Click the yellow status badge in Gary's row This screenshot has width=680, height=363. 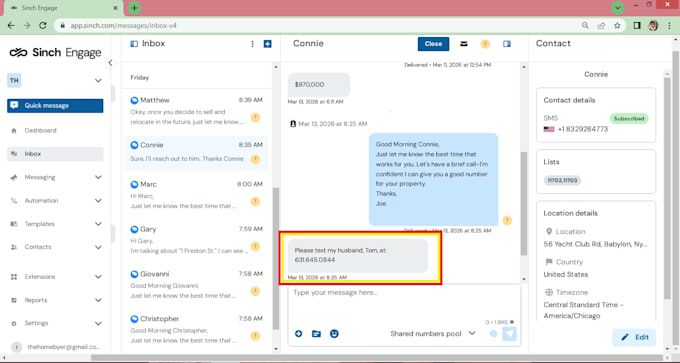[x=255, y=246]
